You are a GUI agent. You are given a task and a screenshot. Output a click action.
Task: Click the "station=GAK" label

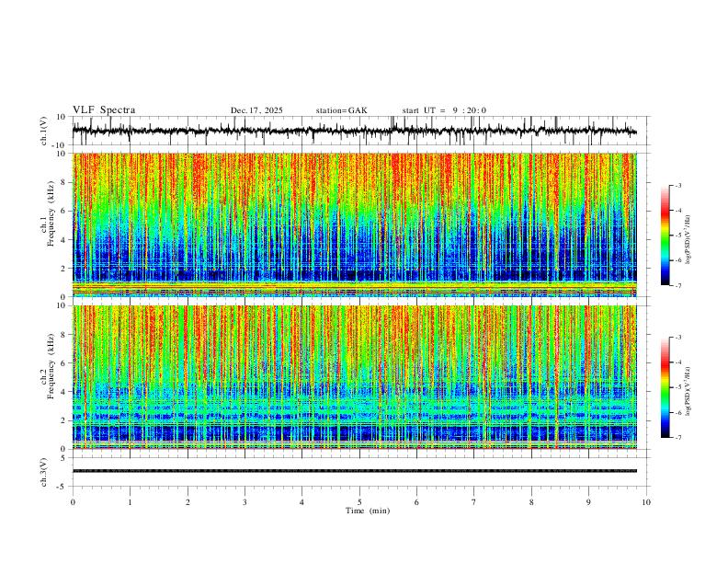(342, 110)
